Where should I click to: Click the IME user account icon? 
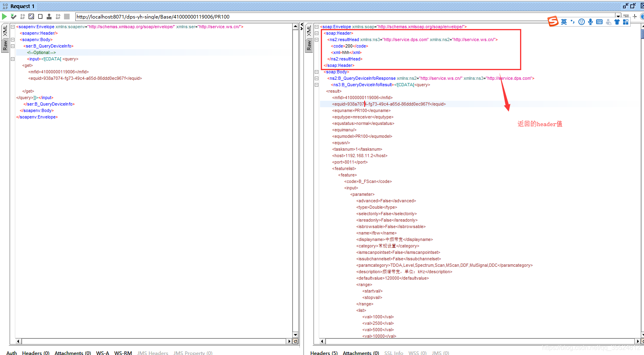(608, 22)
